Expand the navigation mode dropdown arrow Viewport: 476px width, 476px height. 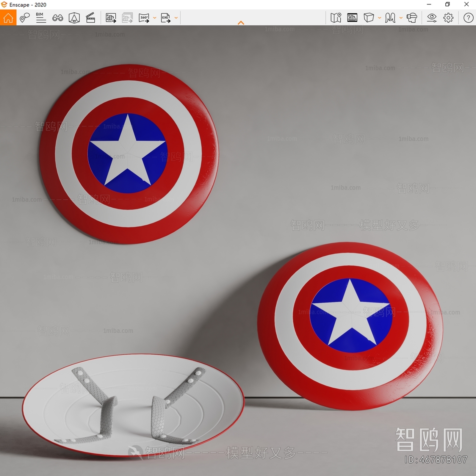pos(401,18)
